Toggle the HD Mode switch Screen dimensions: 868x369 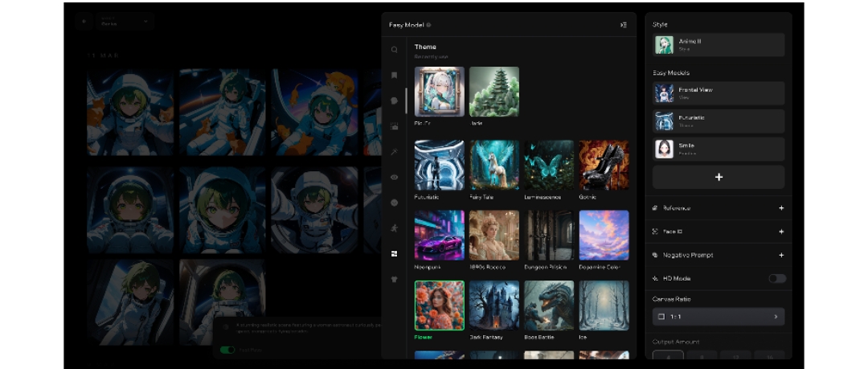pos(776,278)
